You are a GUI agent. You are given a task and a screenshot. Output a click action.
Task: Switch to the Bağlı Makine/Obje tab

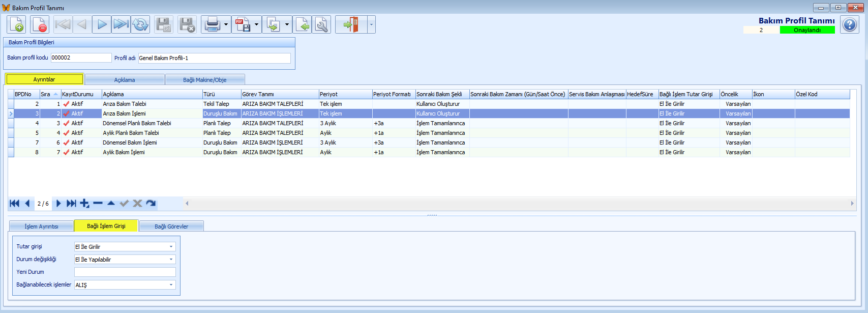[205, 80]
